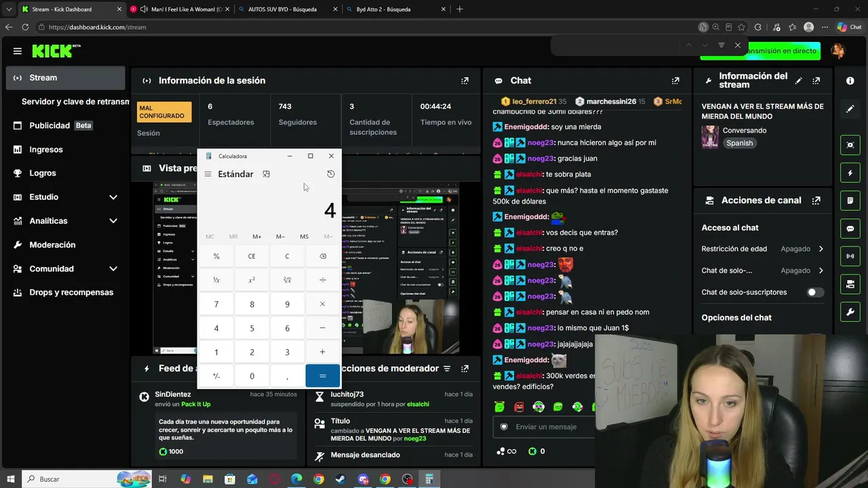This screenshot has height=488, width=868.
Task: Open filter icon in Acciones de moderador
Action: pos(447,369)
